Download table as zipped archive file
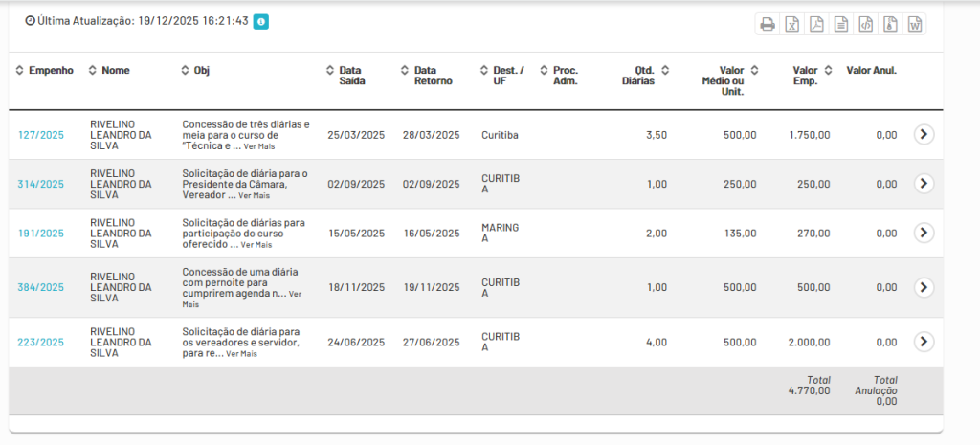This screenshot has height=445, width=980. [x=890, y=25]
